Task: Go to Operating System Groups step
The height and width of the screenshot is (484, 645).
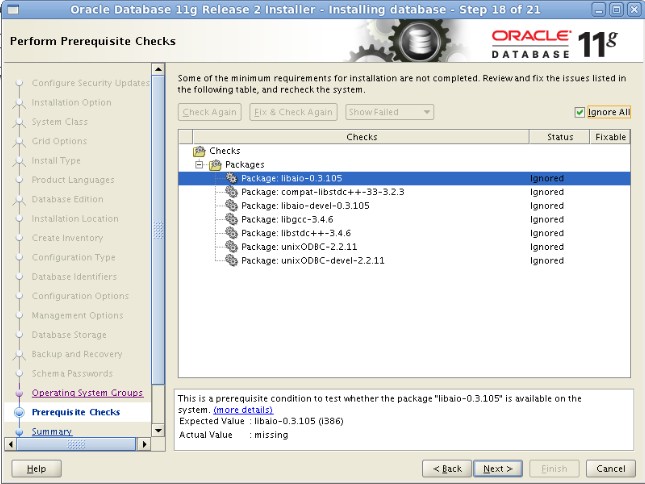Action: click(87, 393)
